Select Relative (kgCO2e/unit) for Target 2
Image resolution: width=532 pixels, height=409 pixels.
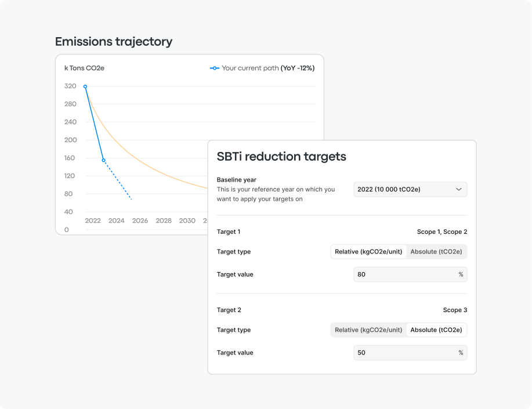coord(368,330)
